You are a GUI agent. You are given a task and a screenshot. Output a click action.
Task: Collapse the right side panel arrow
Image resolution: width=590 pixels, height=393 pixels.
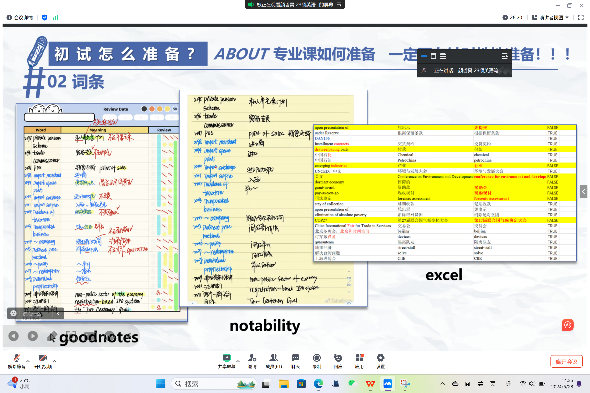coord(583,191)
